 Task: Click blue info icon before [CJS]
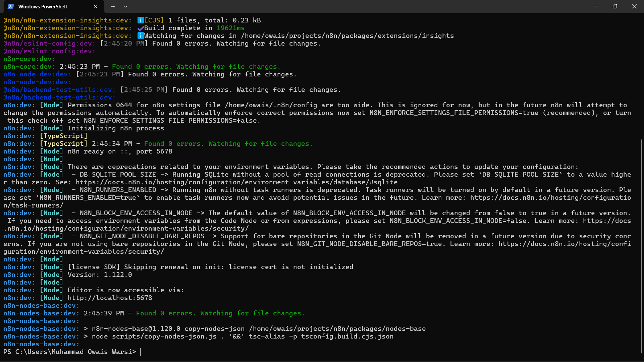[141, 20]
